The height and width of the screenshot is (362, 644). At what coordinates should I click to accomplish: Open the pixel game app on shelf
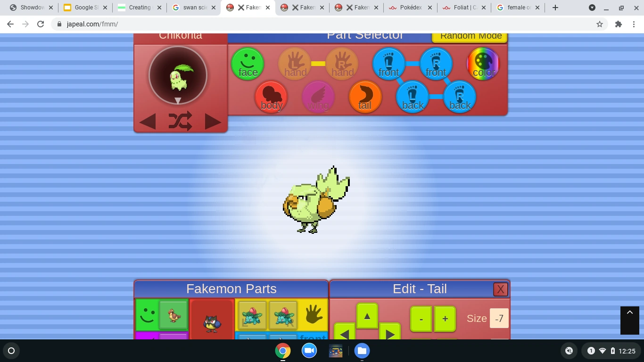(x=336, y=351)
